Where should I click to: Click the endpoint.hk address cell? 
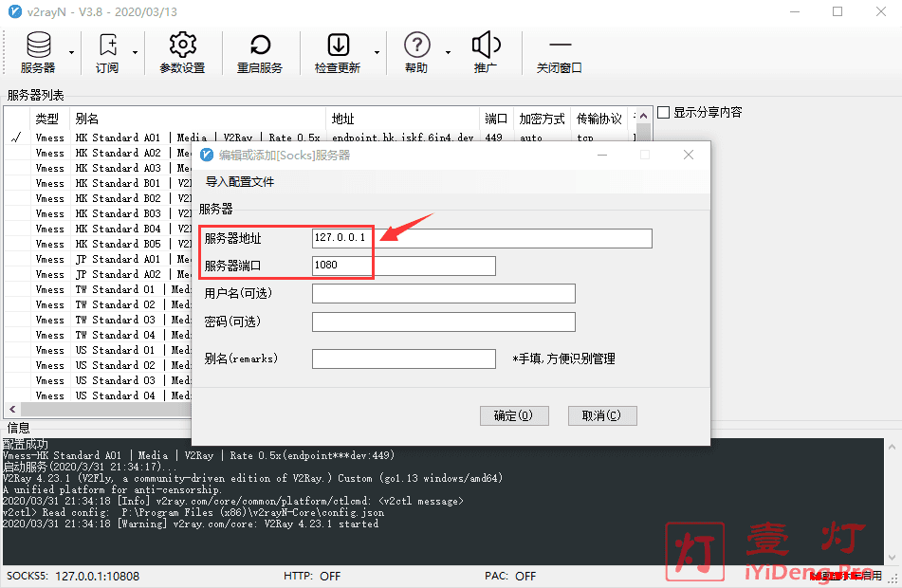403,138
